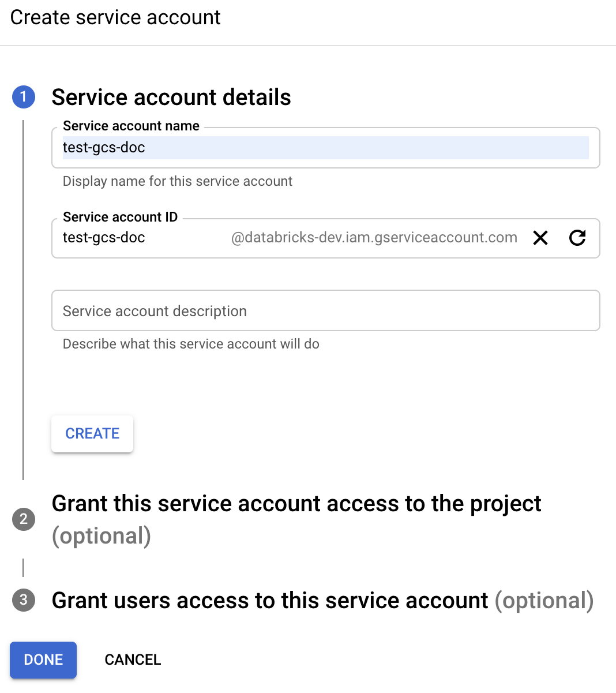Expand the Grant access to project section
This screenshot has width=616, height=693.
tap(296, 503)
